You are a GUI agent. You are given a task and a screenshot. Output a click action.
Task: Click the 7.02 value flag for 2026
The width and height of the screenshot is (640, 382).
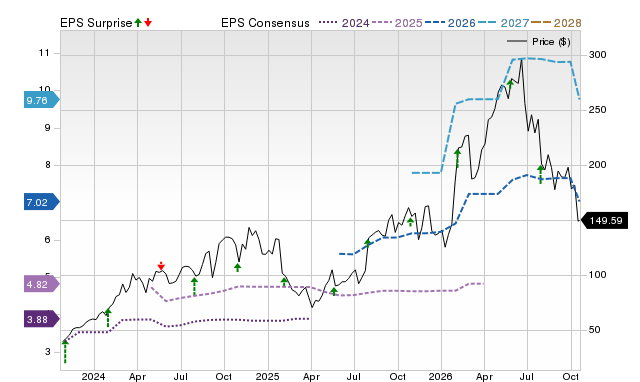coord(42,202)
